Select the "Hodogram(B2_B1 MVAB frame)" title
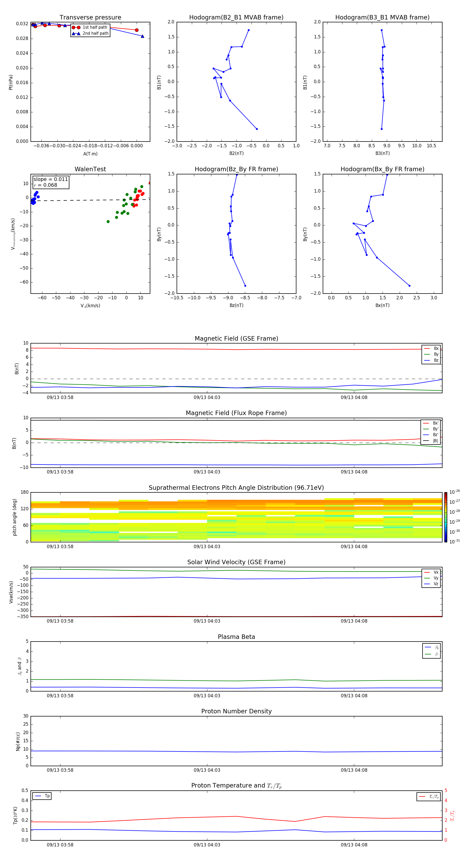473x868 pixels. (236, 18)
